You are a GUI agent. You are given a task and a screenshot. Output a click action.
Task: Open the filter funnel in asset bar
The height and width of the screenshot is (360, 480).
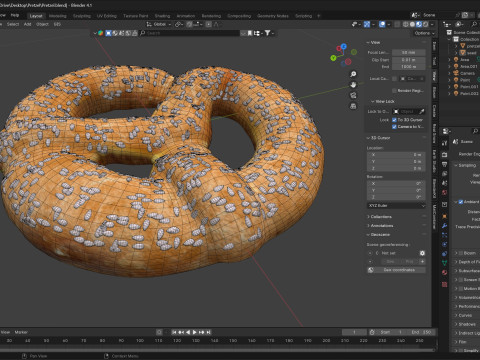point(268,33)
